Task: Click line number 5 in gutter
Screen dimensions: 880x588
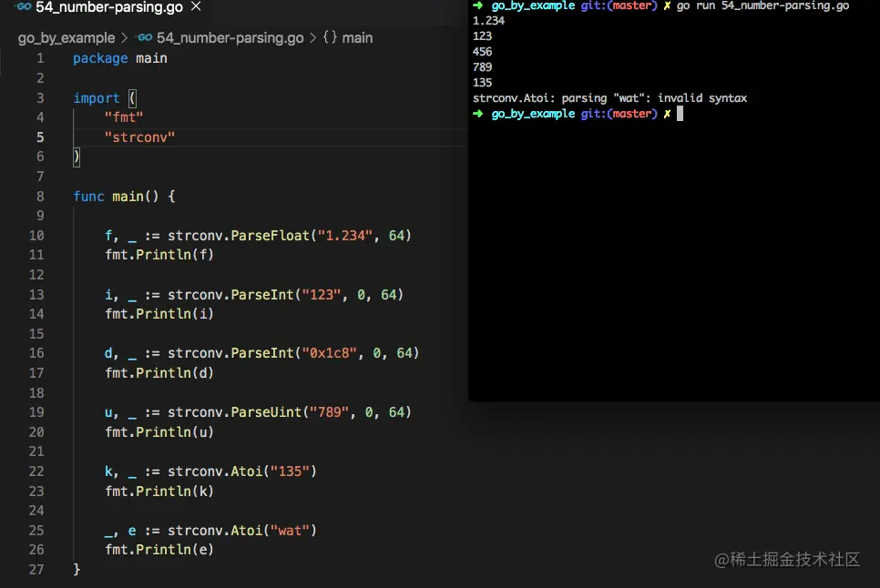Action: point(40,137)
